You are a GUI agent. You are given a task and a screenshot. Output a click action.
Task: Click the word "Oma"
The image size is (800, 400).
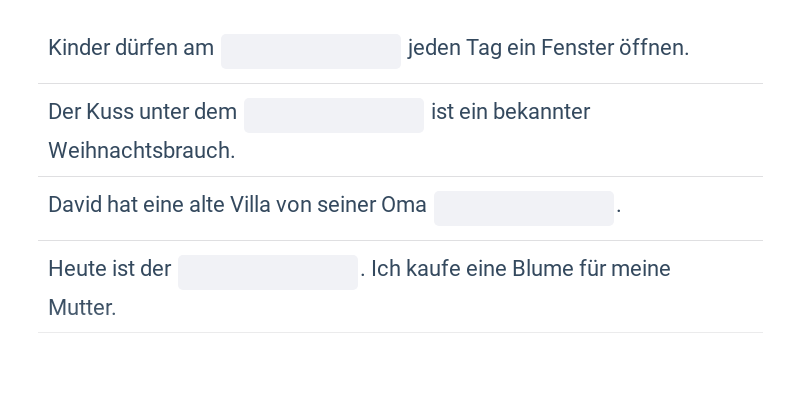pos(404,205)
